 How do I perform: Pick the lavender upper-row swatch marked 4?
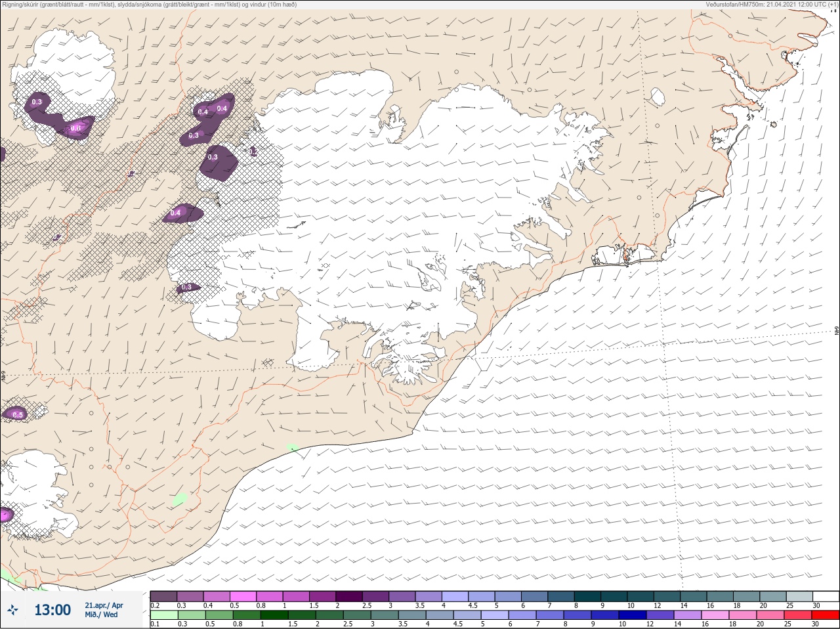click(455, 596)
